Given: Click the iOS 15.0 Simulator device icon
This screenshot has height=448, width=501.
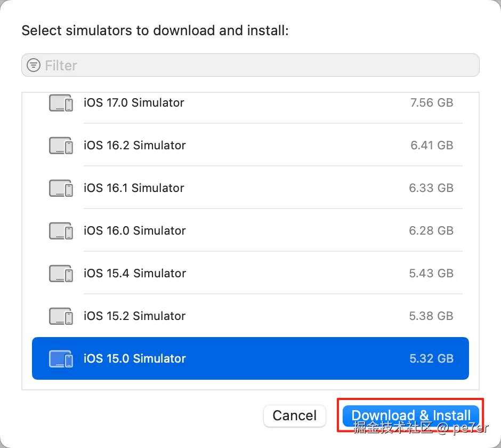Looking at the screenshot, I should (x=61, y=359).
